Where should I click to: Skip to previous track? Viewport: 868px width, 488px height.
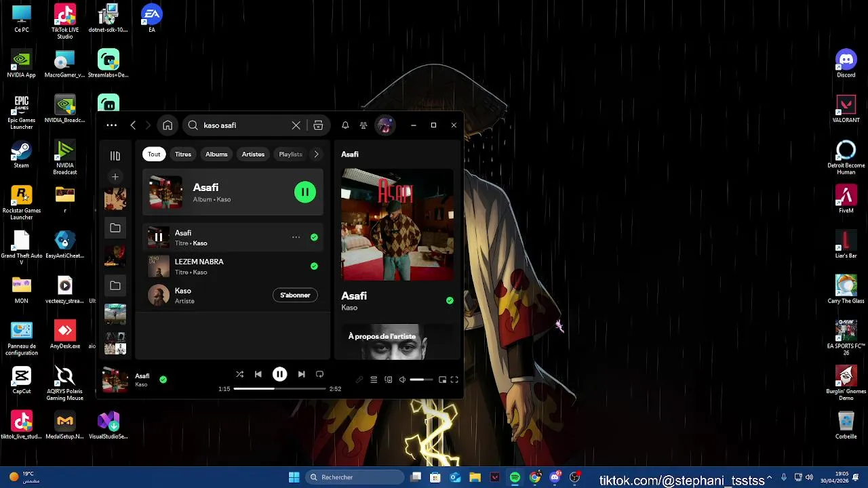click(x=258, y=374)
